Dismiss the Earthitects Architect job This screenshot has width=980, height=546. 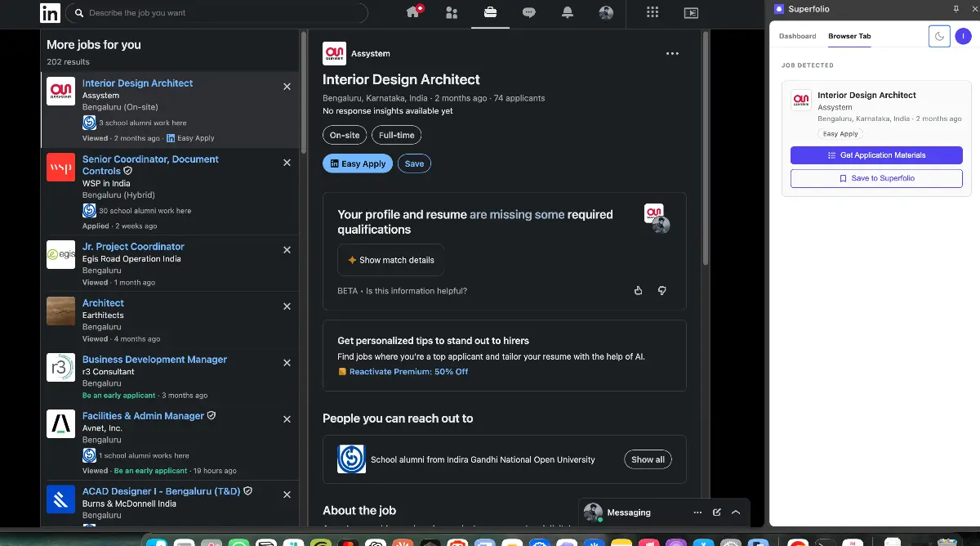[x=287, y=307]
